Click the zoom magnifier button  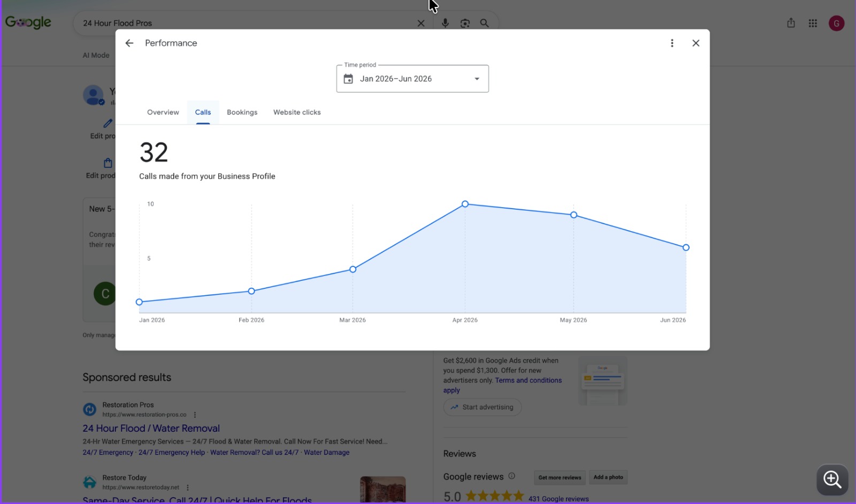[x=832, y=479]
